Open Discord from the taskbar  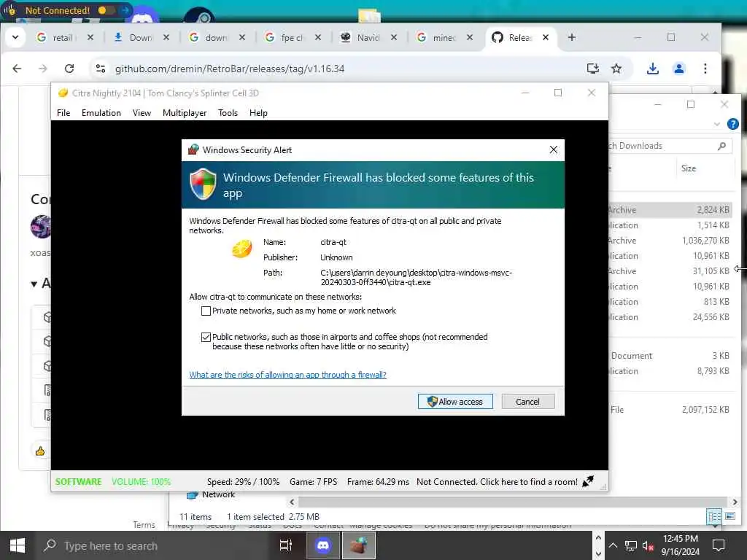tap(323, 545)
